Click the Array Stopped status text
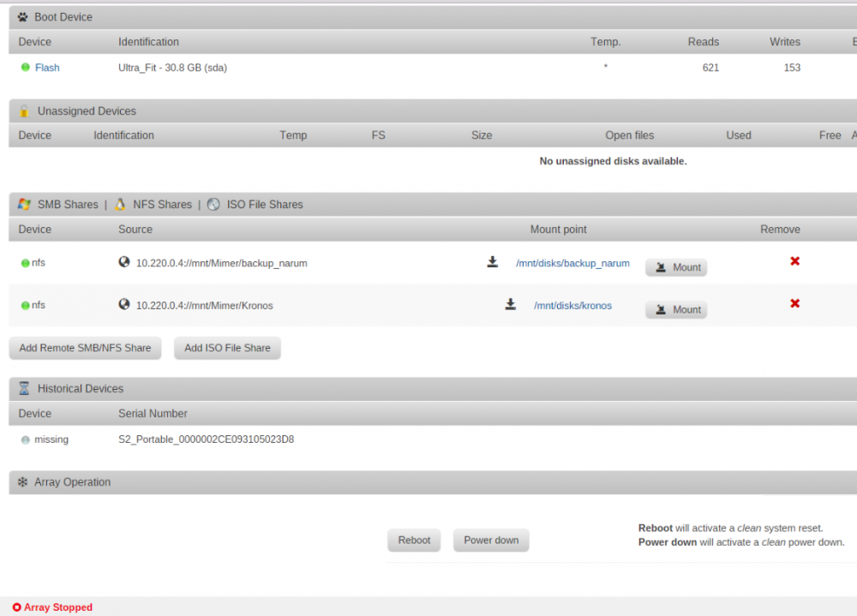 pyautogui.click(x=58, y=607)
